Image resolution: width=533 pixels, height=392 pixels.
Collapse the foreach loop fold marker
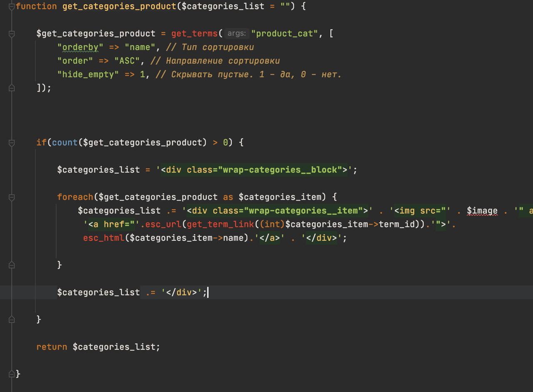point(12,197)
